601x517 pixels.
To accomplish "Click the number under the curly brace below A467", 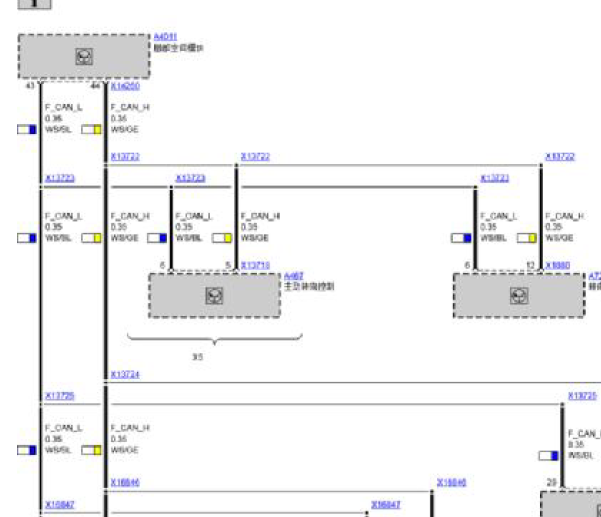I will [x=197, y=357].
